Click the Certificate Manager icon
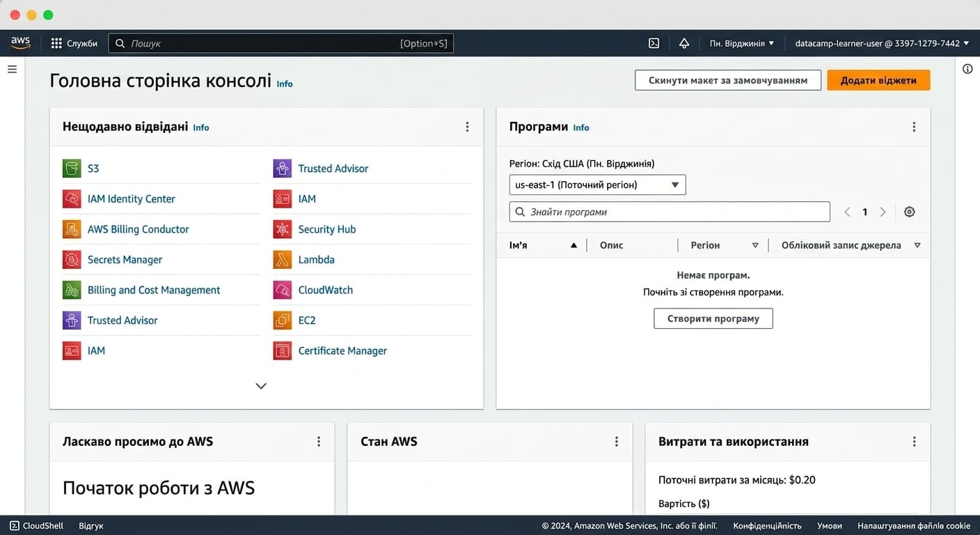The image size is (980, 535). click(282, 350)
